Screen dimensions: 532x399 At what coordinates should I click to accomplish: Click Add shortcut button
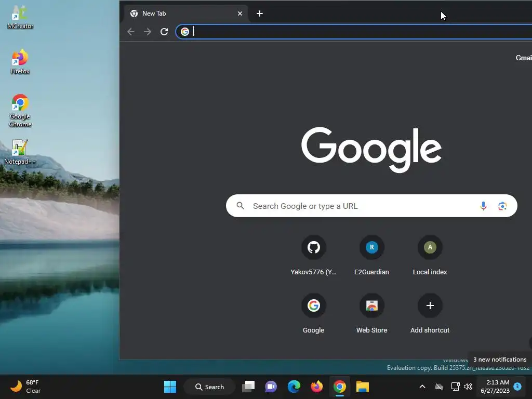click(x=430, y=314)
